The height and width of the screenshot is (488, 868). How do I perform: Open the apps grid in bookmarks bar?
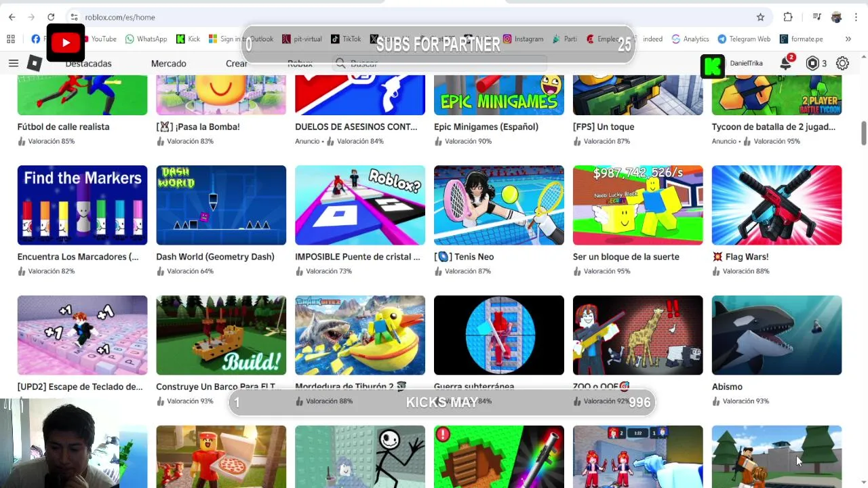[x=11, y=39]
